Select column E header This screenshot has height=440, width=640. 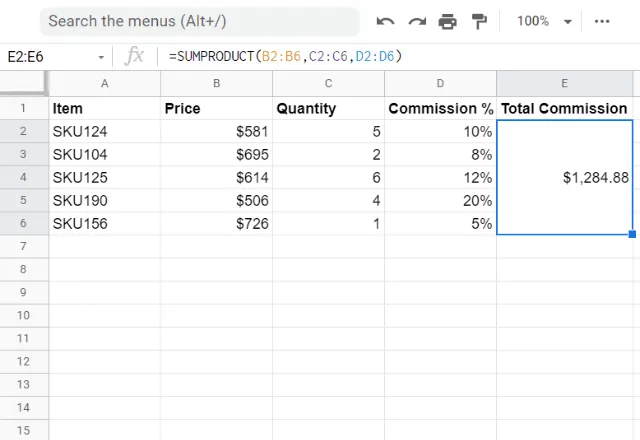pos(564,83)
